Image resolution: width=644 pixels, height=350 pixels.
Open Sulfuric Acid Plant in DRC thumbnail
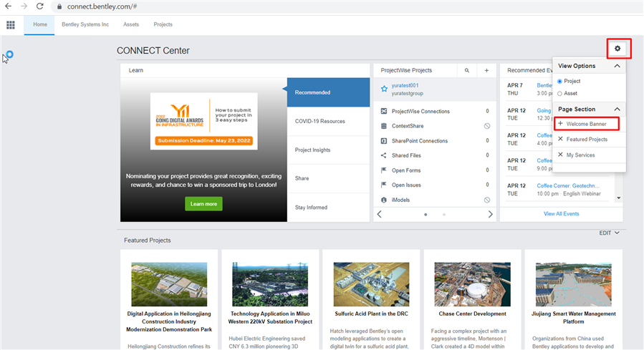point(371,284)
